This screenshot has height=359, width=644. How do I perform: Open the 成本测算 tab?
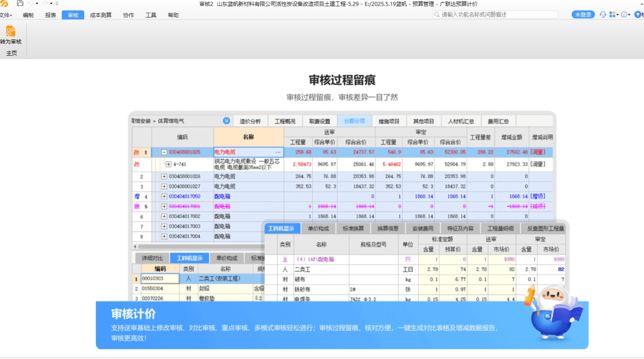coord(101,15)
